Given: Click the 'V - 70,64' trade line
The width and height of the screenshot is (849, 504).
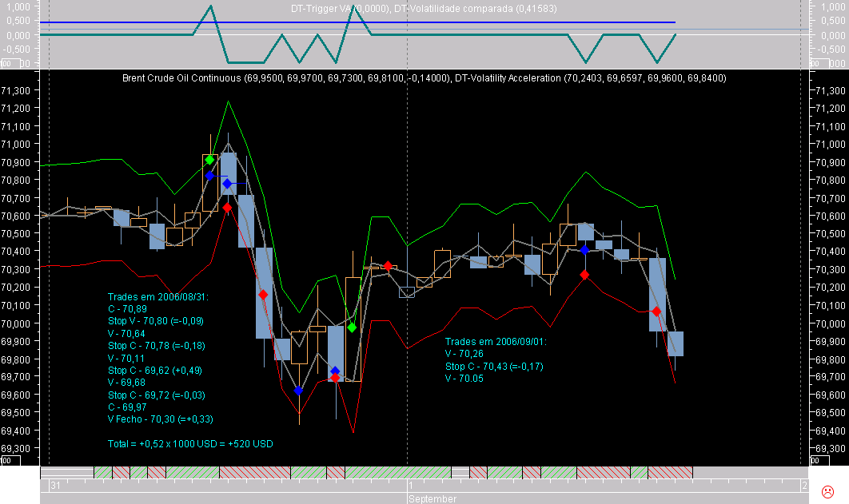Looking at the screenshot, I should click(126, 334).
